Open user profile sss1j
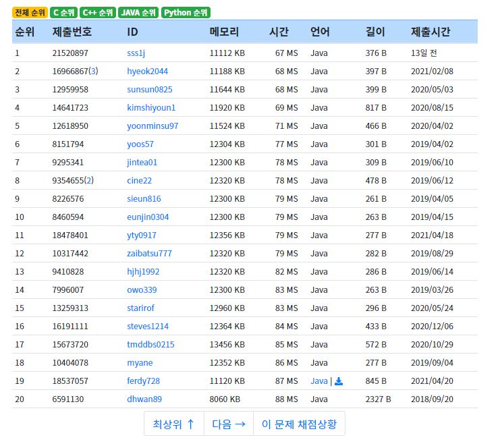The width and height of the screenshot is (500, 448). pos(136,53)
